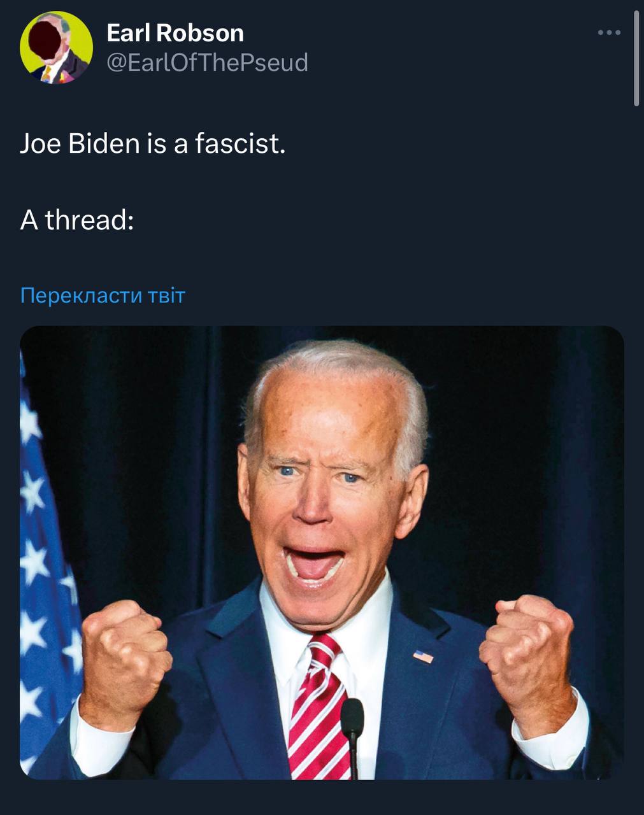This screenshot has height=815, width=644.
Task: Select the tweet text Joe Biden is a fascist
Action: pos(153,144)
